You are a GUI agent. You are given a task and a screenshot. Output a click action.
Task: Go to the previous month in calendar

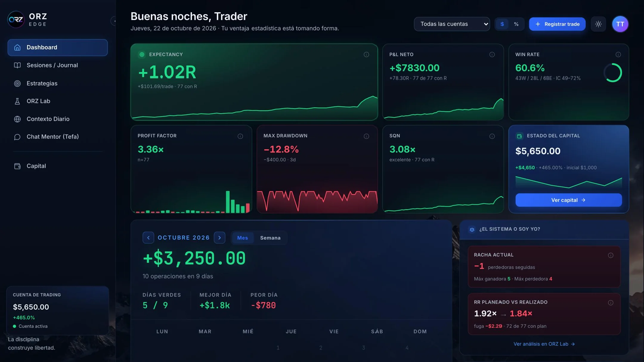(148, 238)
